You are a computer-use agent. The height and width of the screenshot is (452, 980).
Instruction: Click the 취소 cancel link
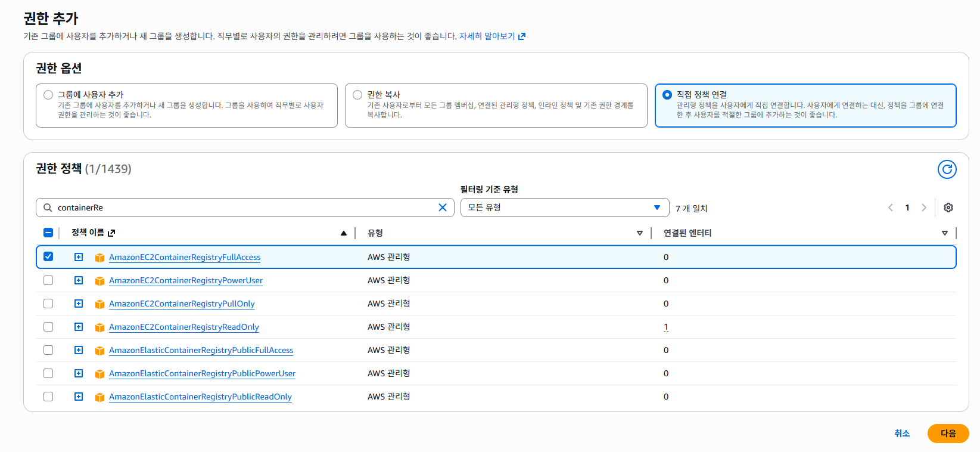click(901, 434)
